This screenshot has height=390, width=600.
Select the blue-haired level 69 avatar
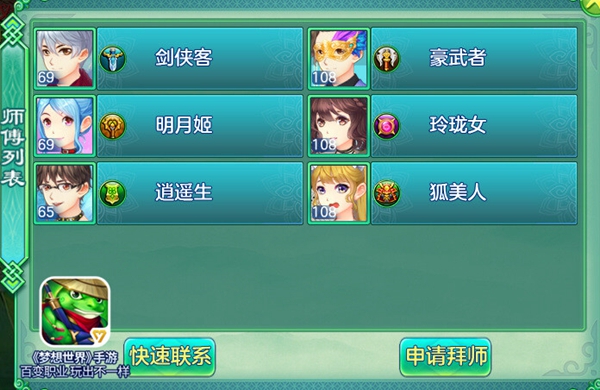[65, 126]
